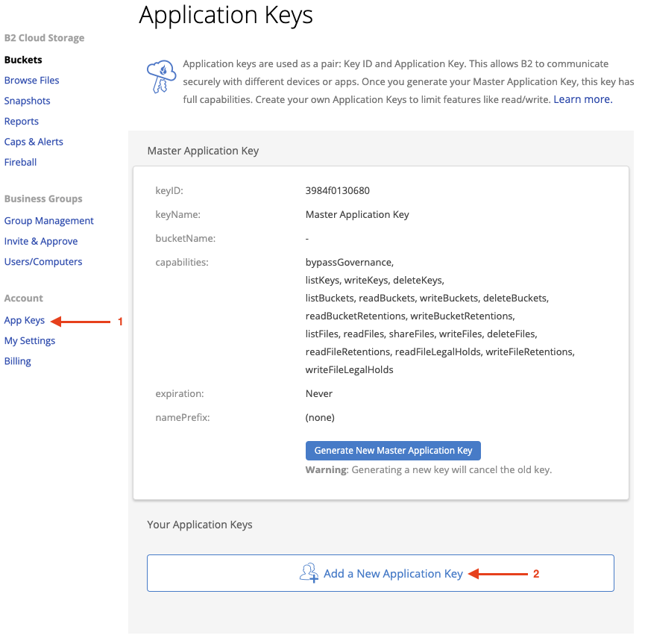645x644 pixels.
Task: Open Users/Computers page
Action: 43,262
